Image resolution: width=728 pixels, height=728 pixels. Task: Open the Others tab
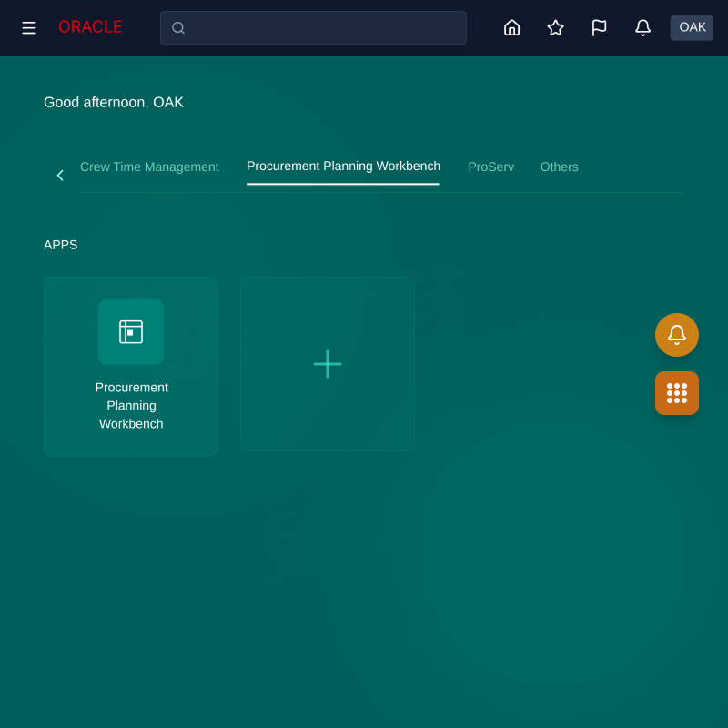pos(559,167)
